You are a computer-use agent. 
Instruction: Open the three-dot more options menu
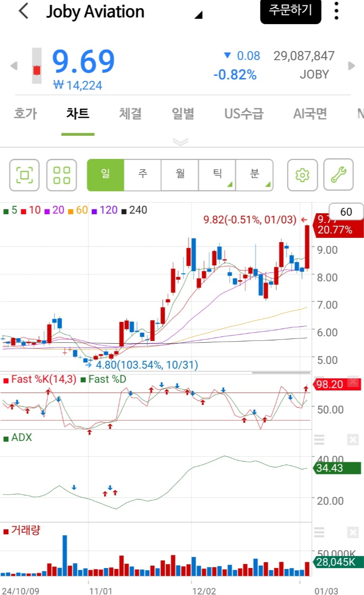click(x=337, y=11)
